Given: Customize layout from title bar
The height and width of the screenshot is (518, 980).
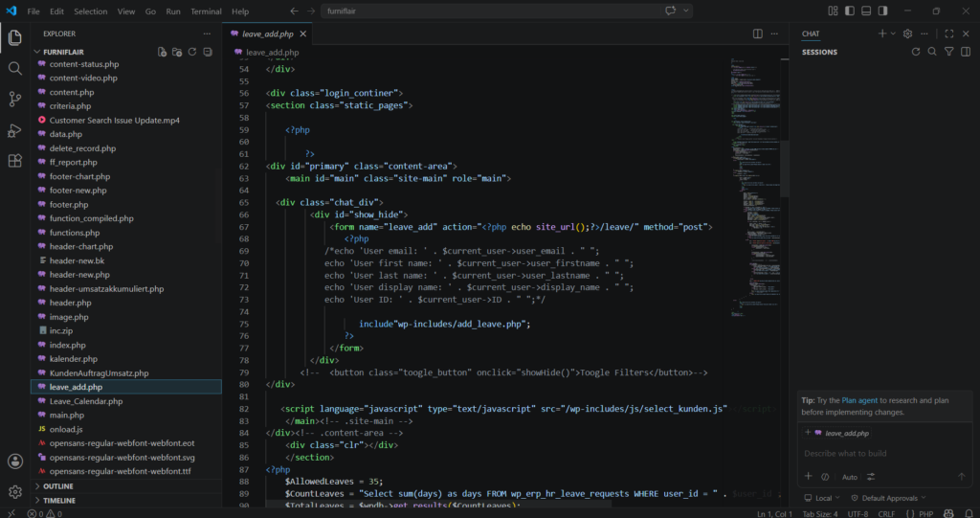Looking at the screenshot, I should coord(833,11).
